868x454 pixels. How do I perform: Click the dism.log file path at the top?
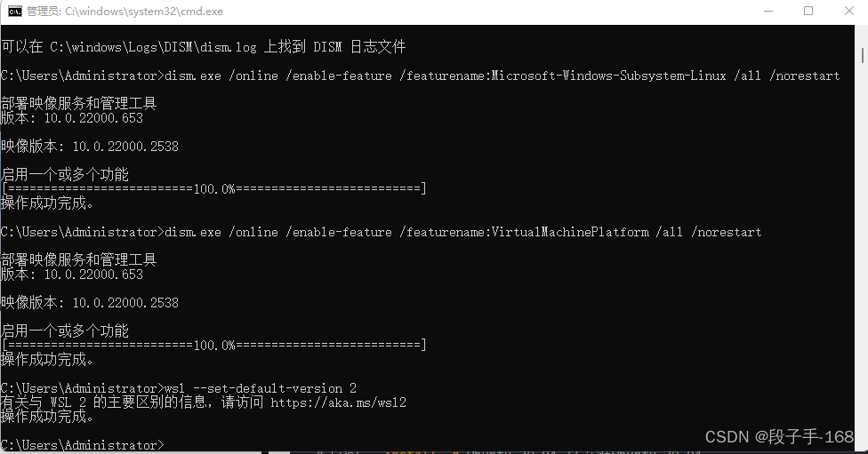coord(153,47)
